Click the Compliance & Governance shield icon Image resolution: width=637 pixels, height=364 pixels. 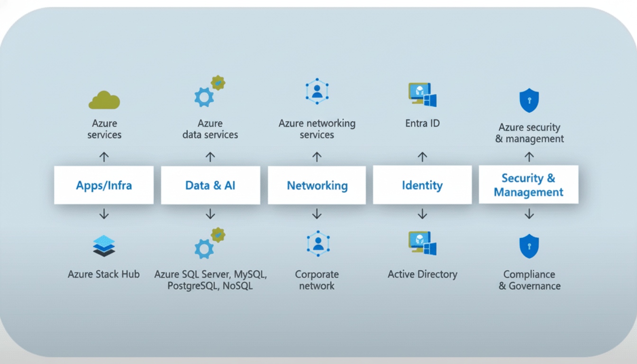coord(529,246)
